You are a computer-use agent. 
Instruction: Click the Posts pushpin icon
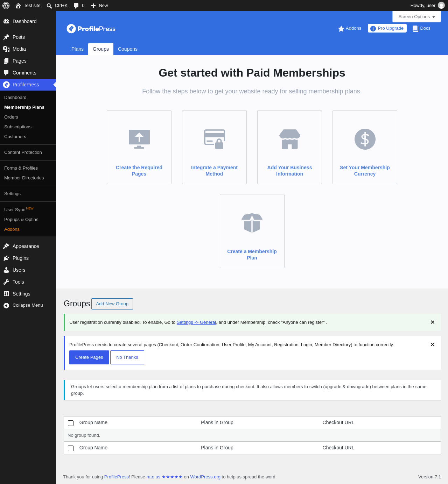coord(6,37)
